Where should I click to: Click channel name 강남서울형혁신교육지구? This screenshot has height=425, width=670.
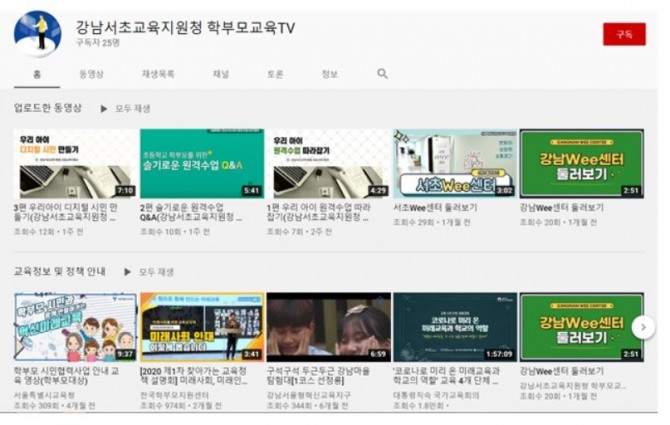tap(309, 396)
